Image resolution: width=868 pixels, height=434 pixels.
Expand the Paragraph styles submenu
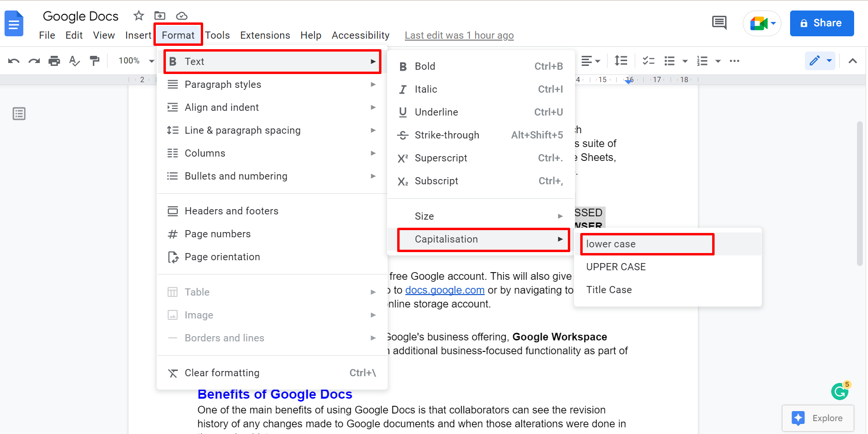point(272,85)
